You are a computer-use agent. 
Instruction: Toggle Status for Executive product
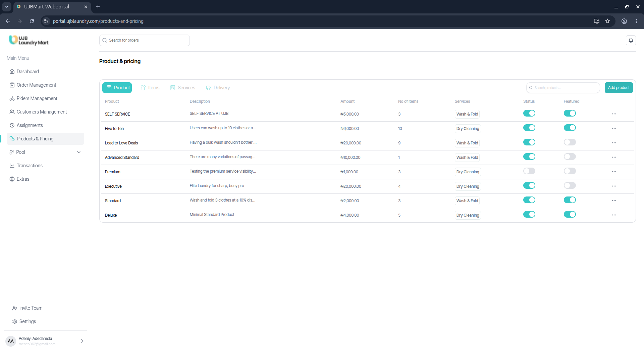(x=529, y=185)
